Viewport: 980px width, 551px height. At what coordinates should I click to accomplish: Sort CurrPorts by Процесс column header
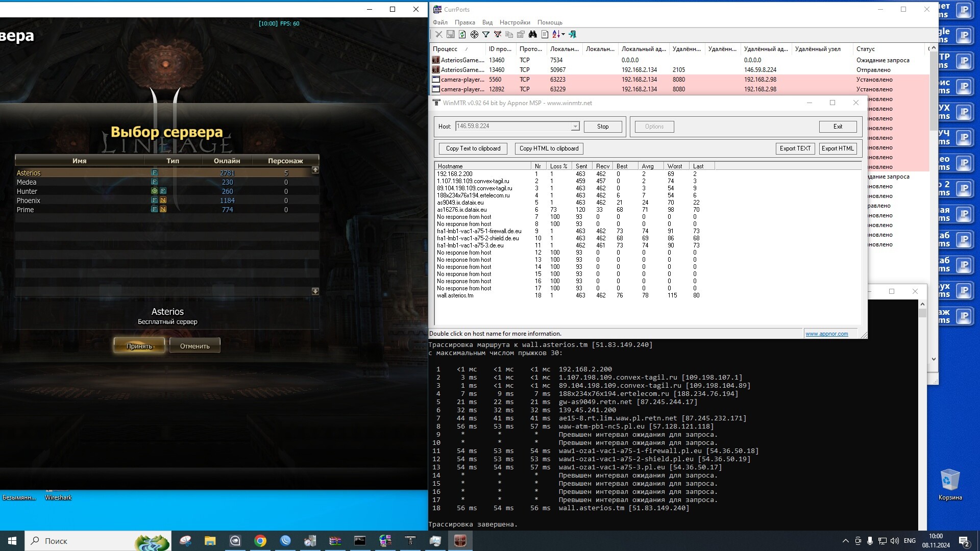[x=457, y=49]
